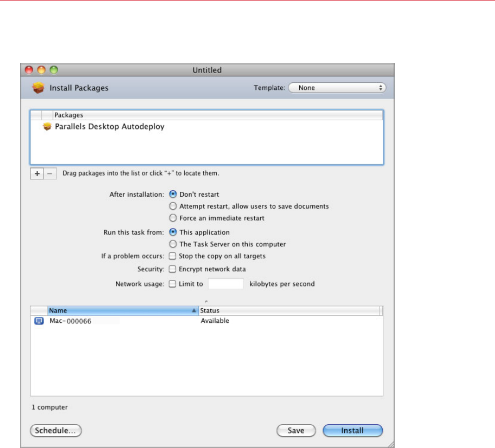Click the Install button

click(x=352, y=431)
